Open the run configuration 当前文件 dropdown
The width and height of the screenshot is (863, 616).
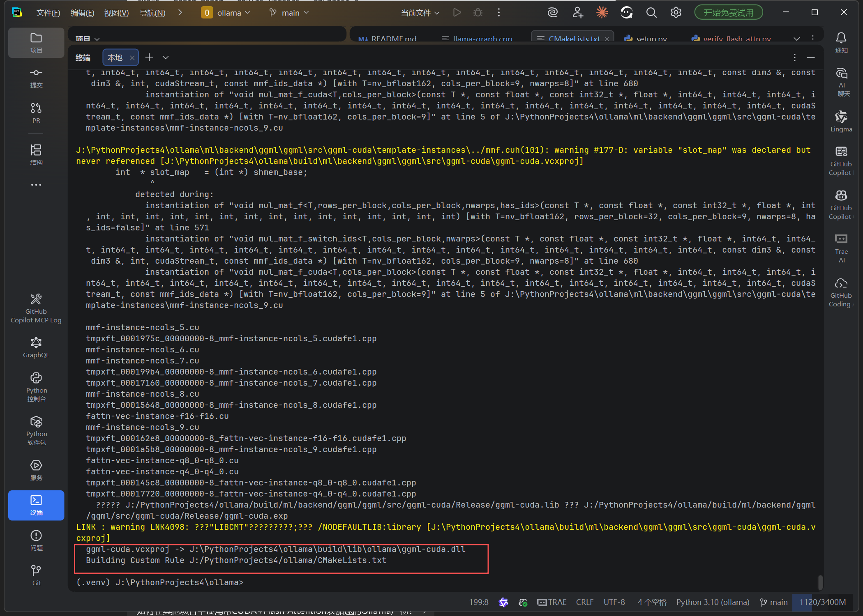420,13
